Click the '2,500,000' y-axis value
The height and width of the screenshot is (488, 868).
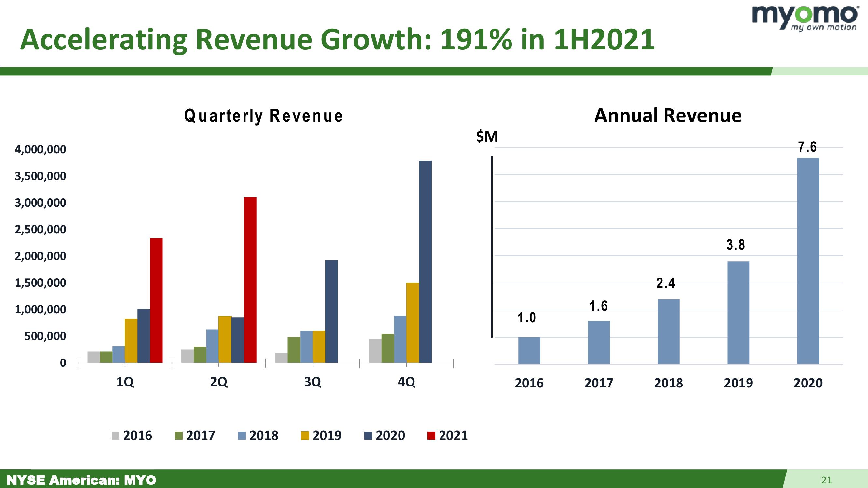[x=40, y=229]
